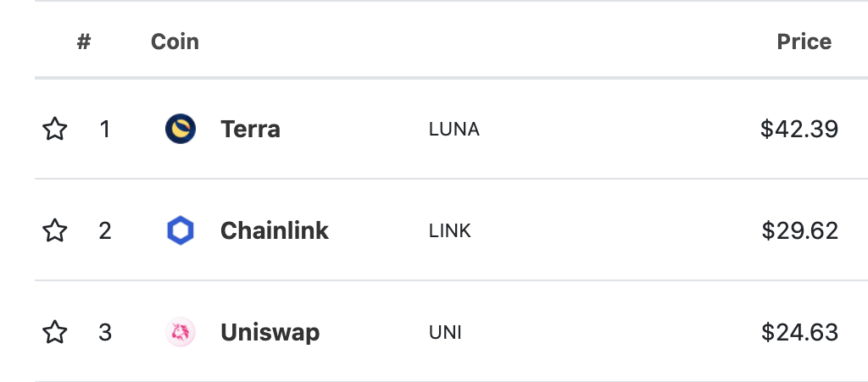This screenshot has height=382, width=868.
Task: Open the Uniswap coin page
Action: point(270,332)
